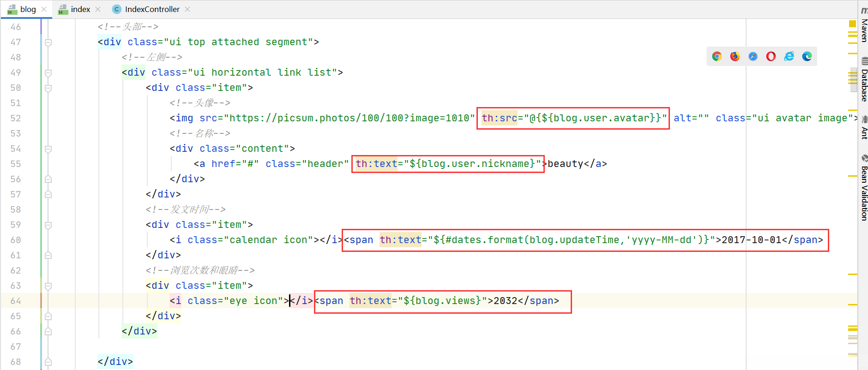Click the 浏览次数和眼睛 comment on line 62
Image resolution: width=868 pixels, height=370 pixels.
coord(200,270)
